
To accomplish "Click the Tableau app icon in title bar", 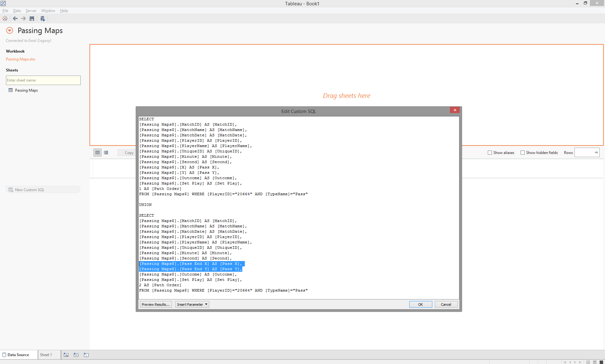I will [x=3, y=3].
